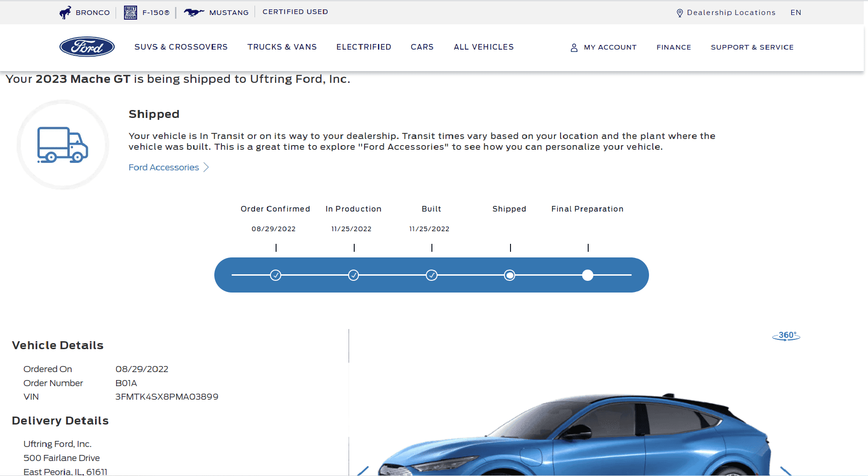Open Trucks & Vans menu
This screenshot has width=868, height=476.
click(282, 47)
